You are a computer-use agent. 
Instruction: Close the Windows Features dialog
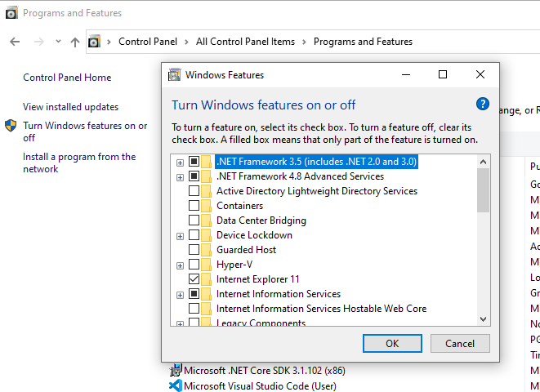point(480,74)
